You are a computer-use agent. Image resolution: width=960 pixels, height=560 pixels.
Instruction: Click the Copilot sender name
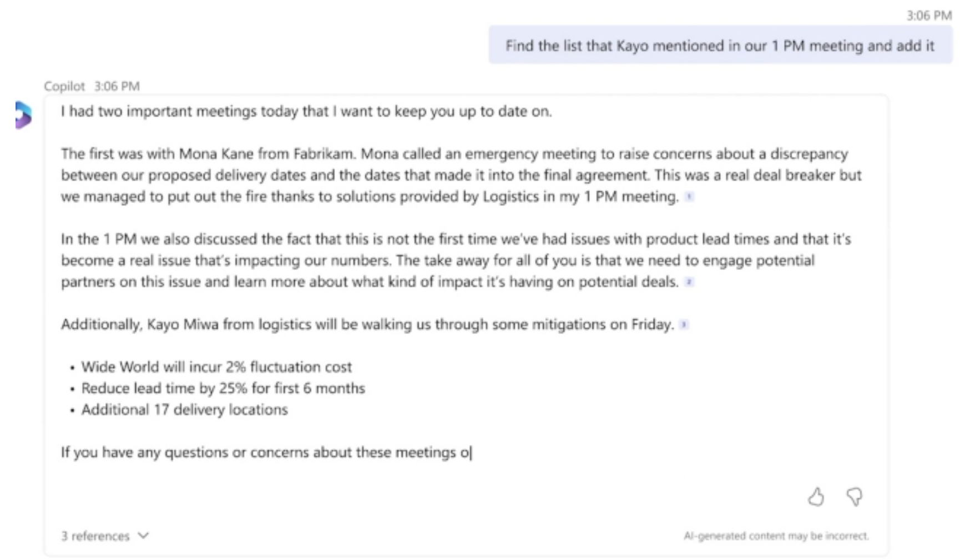tap(64, 86)
